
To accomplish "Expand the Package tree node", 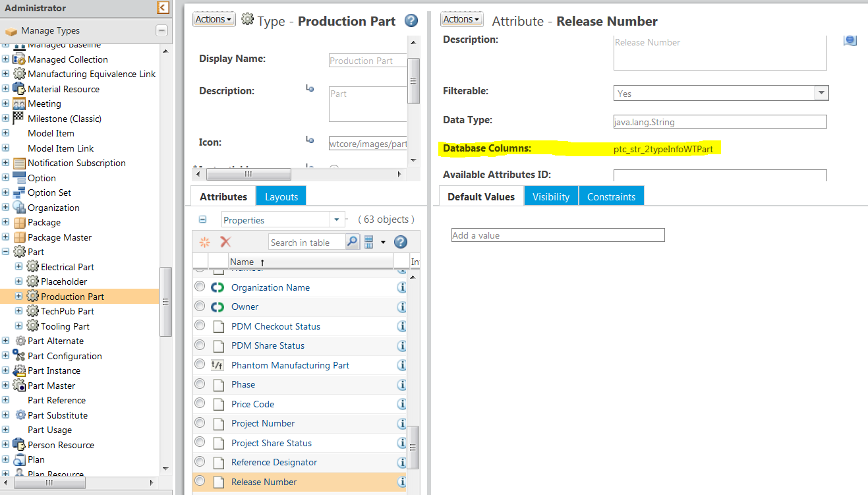I will pos(6,222).
